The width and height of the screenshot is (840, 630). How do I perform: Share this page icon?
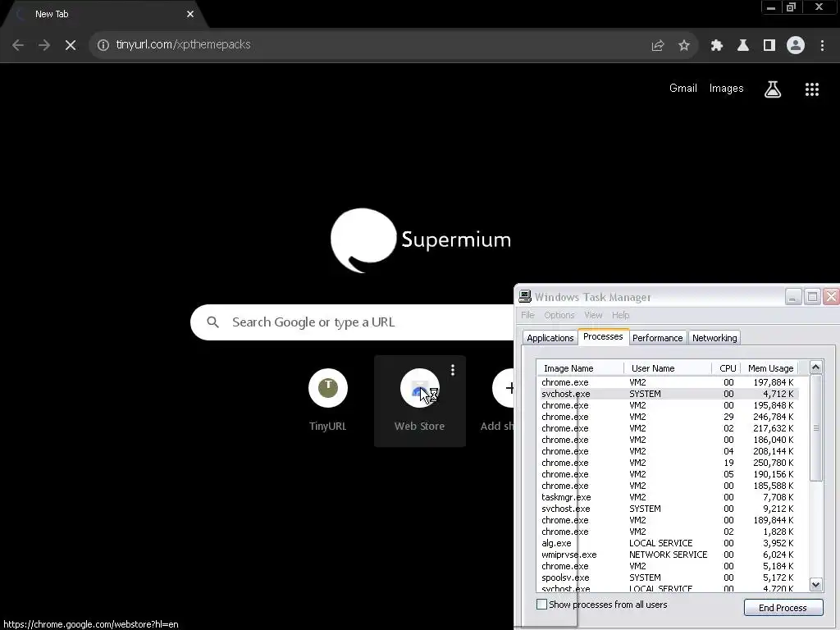pos(657,46)
